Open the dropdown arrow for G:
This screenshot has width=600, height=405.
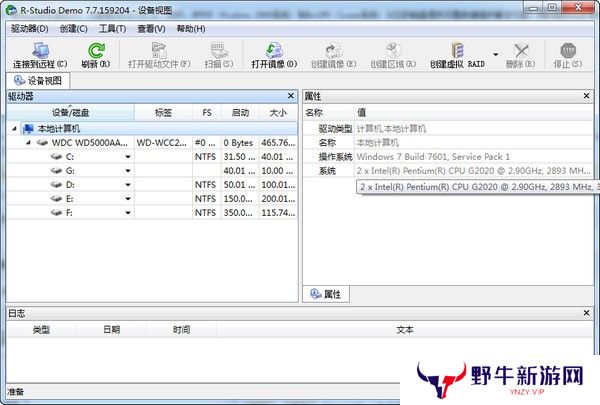click(128, 171)
